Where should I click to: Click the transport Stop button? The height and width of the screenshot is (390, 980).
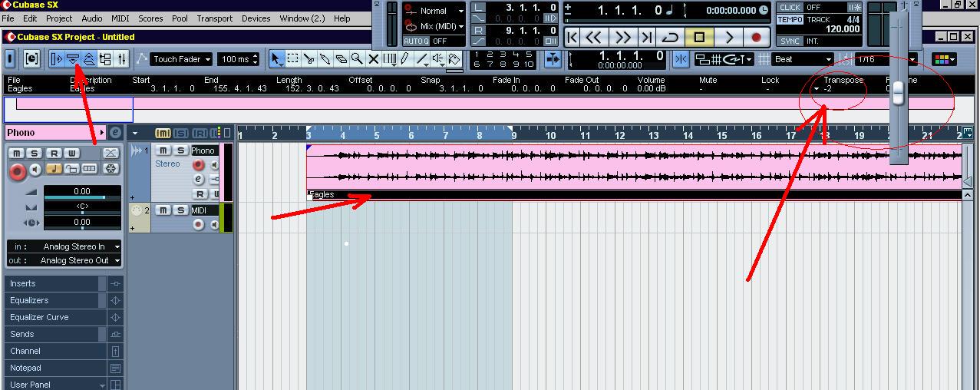pos(699,37)
